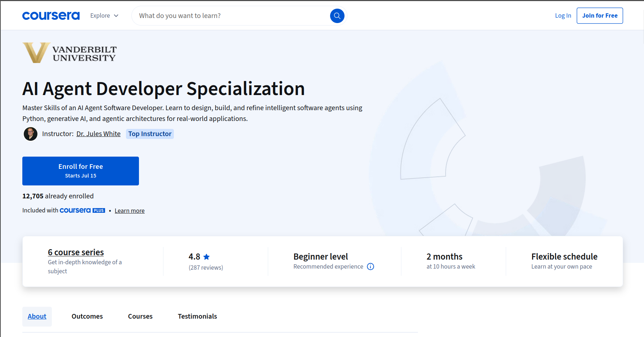
Task: Click the '12,705 already enrolled' text
Action: coord(58,196)
